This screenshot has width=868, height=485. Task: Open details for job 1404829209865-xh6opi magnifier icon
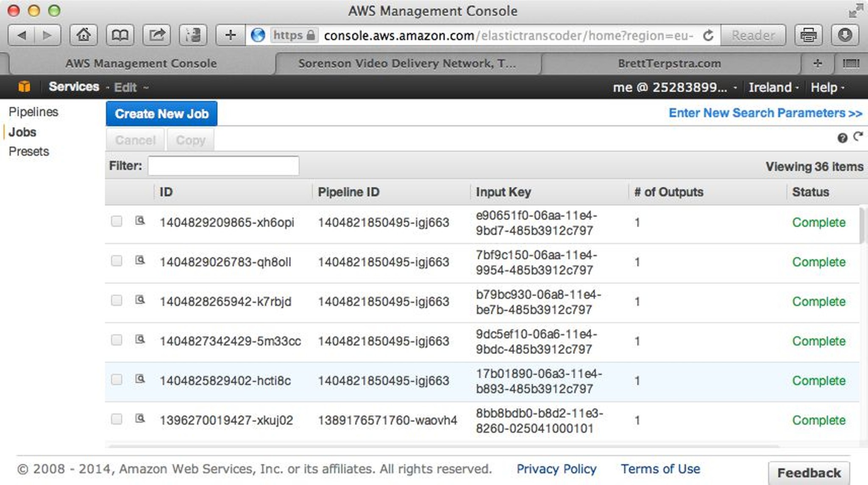pos(139,221)
